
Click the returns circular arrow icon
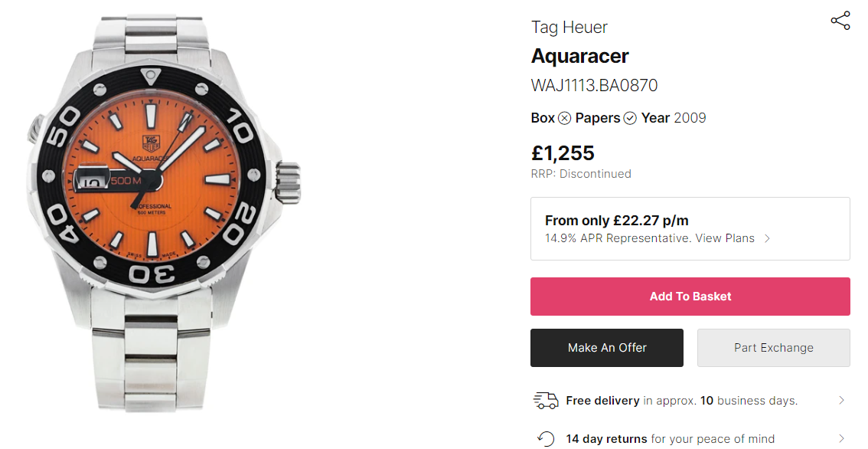[x=546, y=438]
